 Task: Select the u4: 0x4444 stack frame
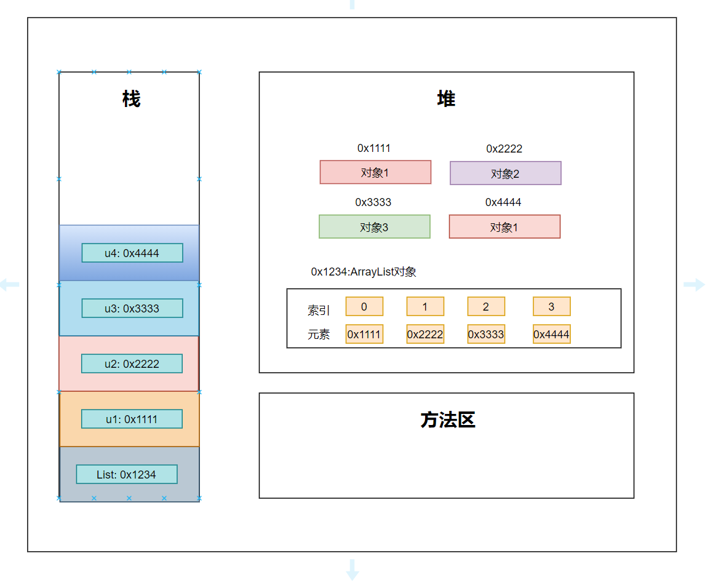(132, 252)
